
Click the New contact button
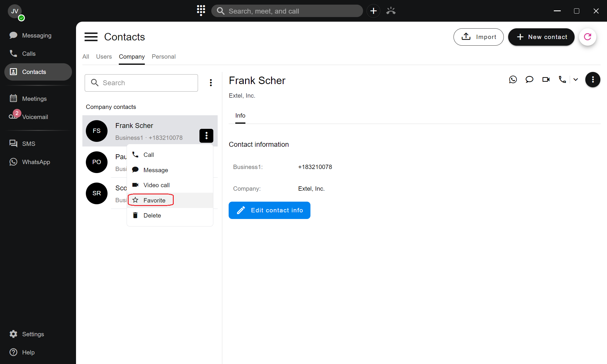click(541, 37)
